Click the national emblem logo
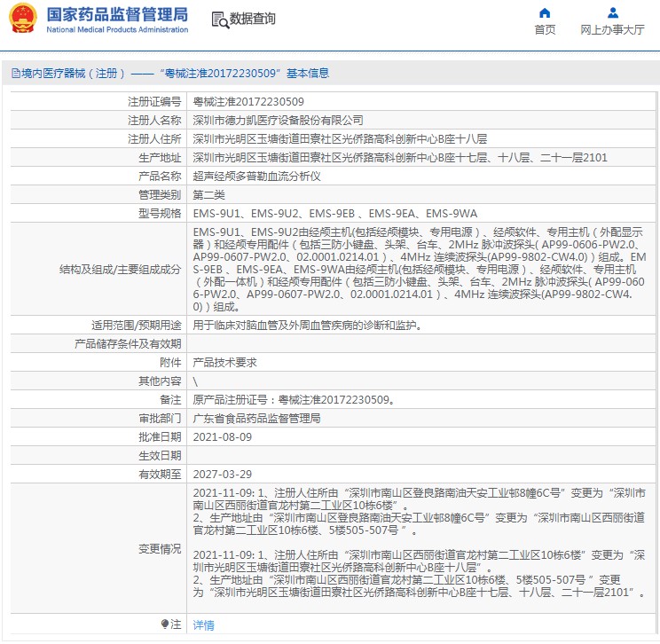This screenshot has width=660, height=644. [23, 18]
